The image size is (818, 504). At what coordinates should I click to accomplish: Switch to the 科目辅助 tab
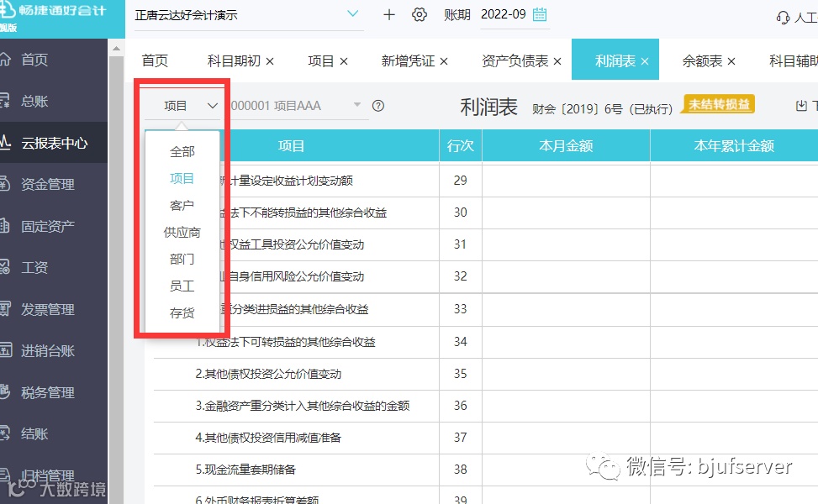coord(794,61)
